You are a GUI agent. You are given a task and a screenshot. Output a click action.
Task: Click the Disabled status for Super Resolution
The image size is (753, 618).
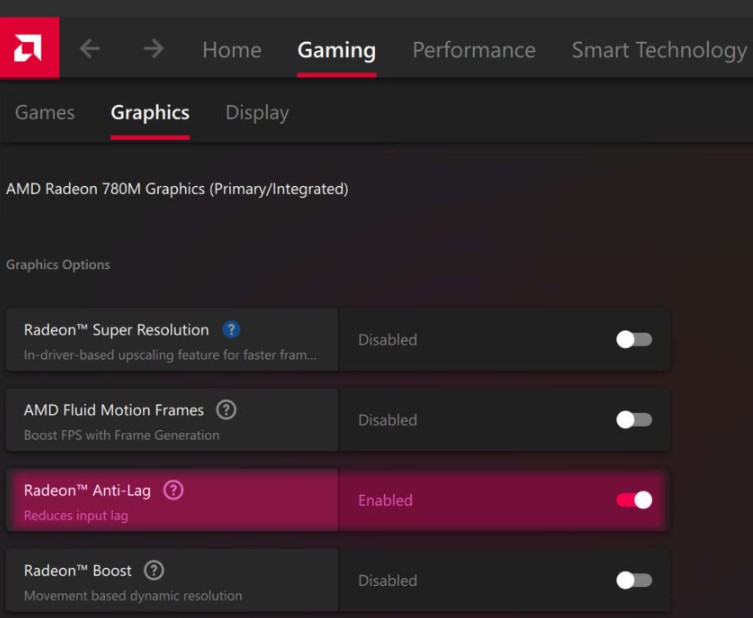(388, 340)
